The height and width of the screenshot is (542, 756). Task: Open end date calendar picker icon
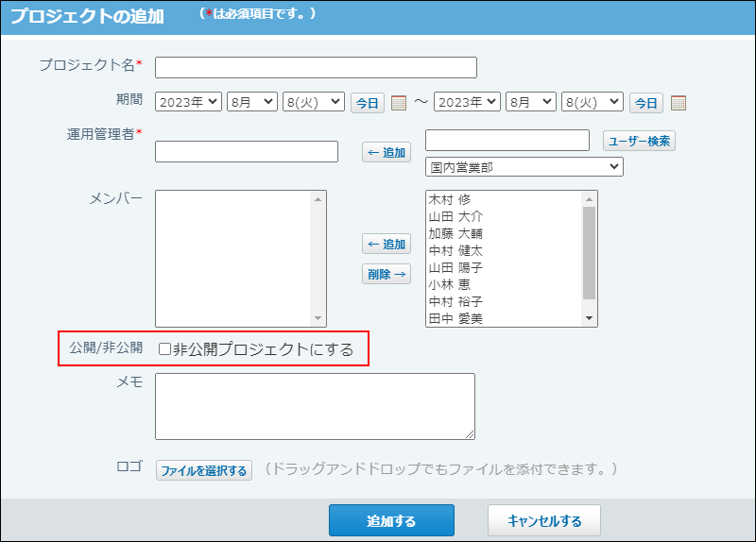pos(679,103)
